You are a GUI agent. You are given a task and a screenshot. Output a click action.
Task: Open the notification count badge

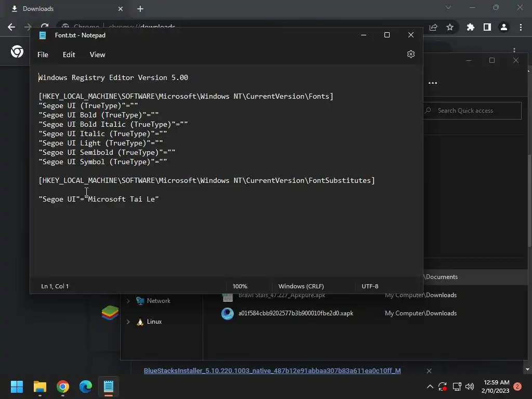click(x=517, y=387)
